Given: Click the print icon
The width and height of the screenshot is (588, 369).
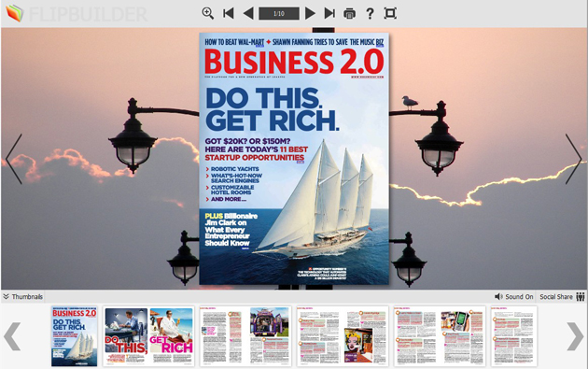Looking at the screenshot, I should tap(349, 14).
